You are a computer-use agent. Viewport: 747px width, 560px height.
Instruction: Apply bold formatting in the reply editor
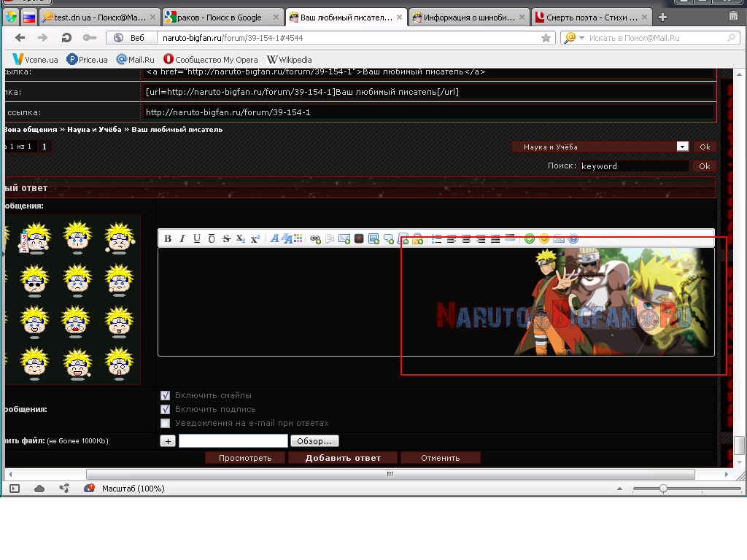pyautogui.click(x=168, y=238)
